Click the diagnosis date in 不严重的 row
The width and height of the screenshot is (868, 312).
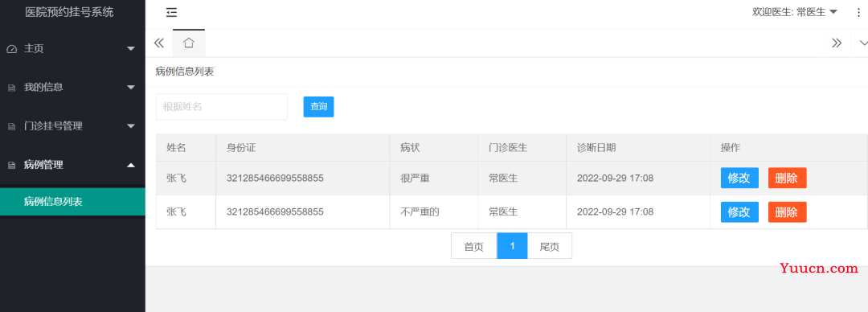point(615,211)
